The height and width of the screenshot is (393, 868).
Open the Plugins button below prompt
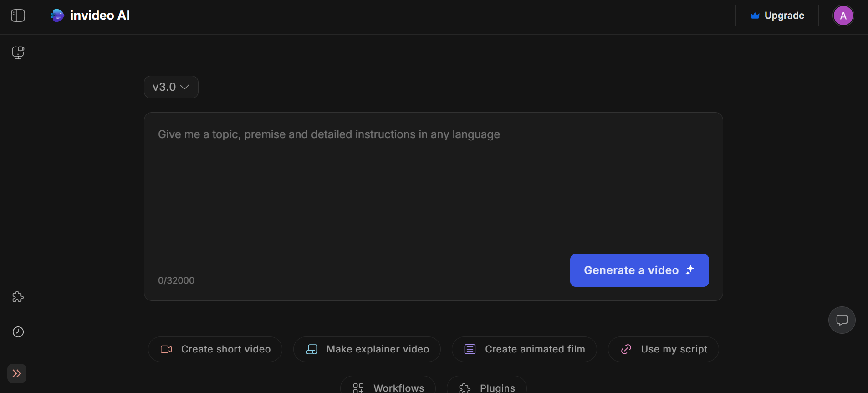click(486, 388)
